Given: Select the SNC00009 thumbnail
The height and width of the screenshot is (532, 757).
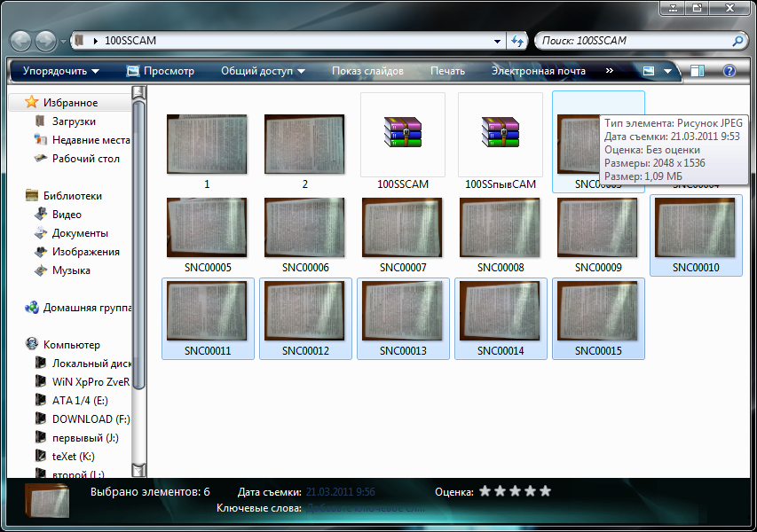Looking at the screenshot, I should (597, 227).
